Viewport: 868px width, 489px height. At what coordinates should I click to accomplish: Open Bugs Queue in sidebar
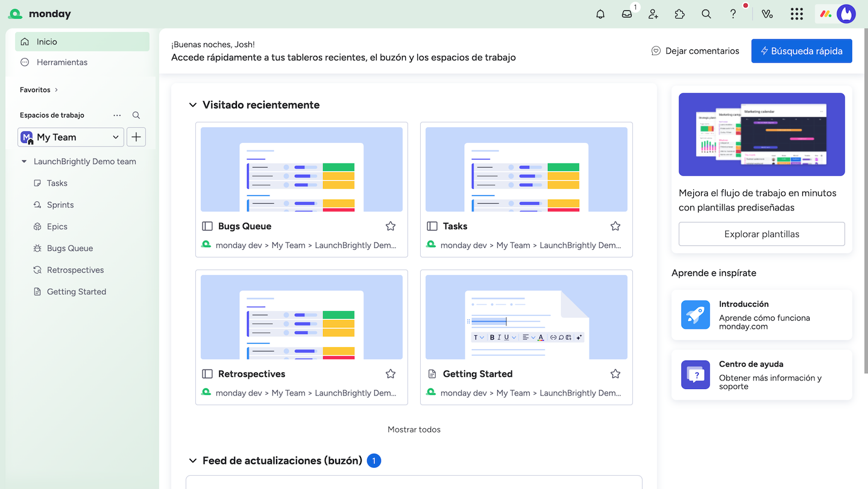(70, 248)
